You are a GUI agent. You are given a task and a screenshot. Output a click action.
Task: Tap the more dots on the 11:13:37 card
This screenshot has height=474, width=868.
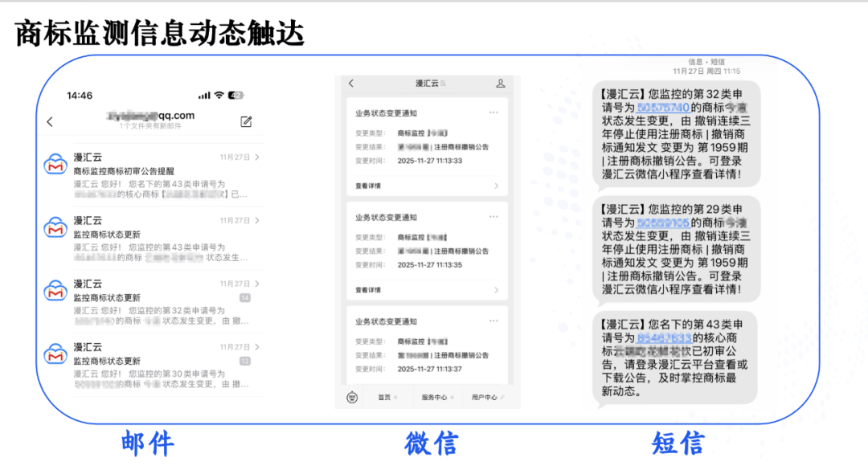point(493,321)
